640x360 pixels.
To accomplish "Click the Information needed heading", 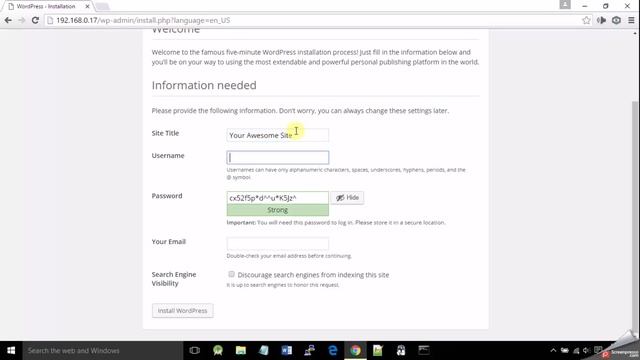I will coord(204,85).
